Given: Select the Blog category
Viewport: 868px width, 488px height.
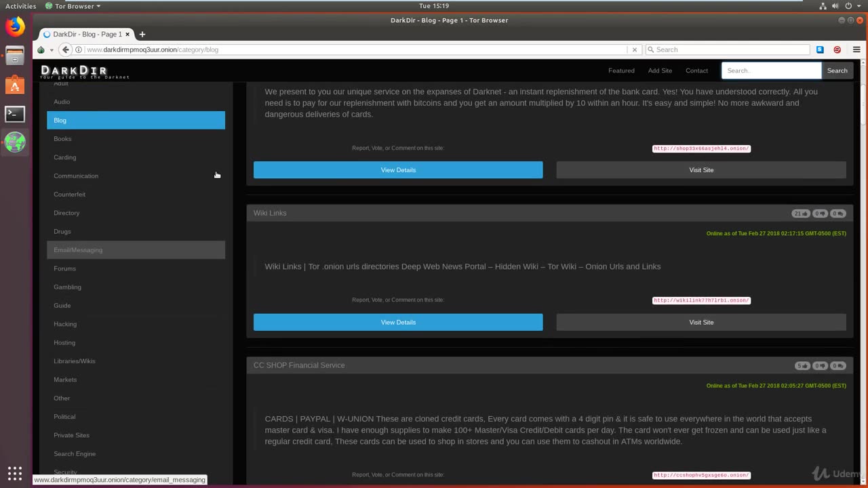Looking at the screenshot, I should 136,120.
